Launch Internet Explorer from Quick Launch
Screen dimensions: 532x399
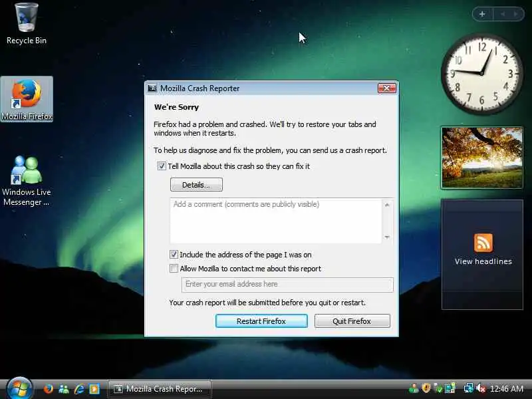(79, 388)
